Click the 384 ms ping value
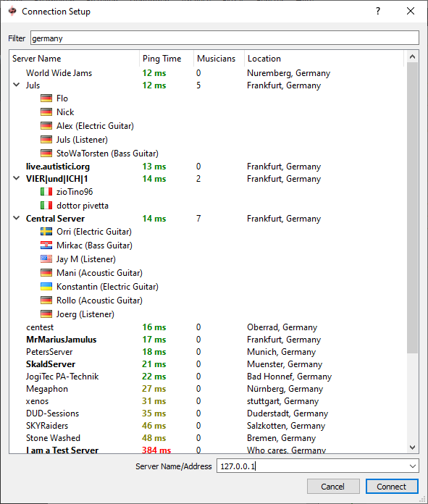The image size is (428, 504). 156,450
